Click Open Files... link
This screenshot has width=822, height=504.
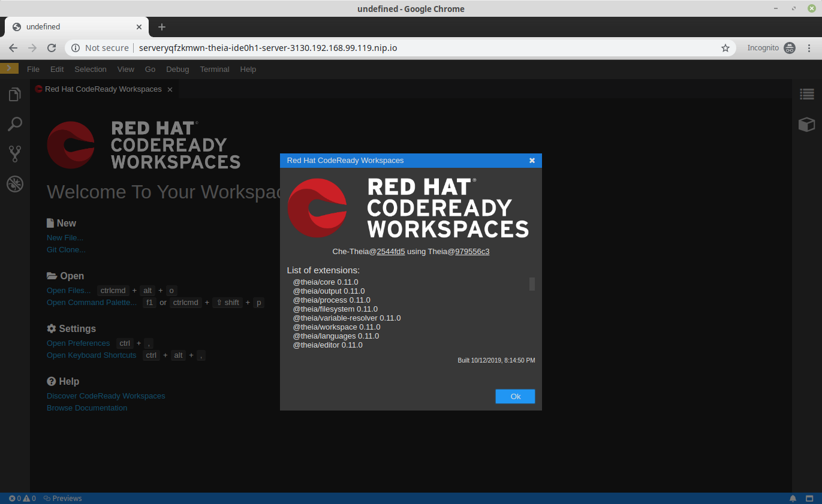[69, 291]
